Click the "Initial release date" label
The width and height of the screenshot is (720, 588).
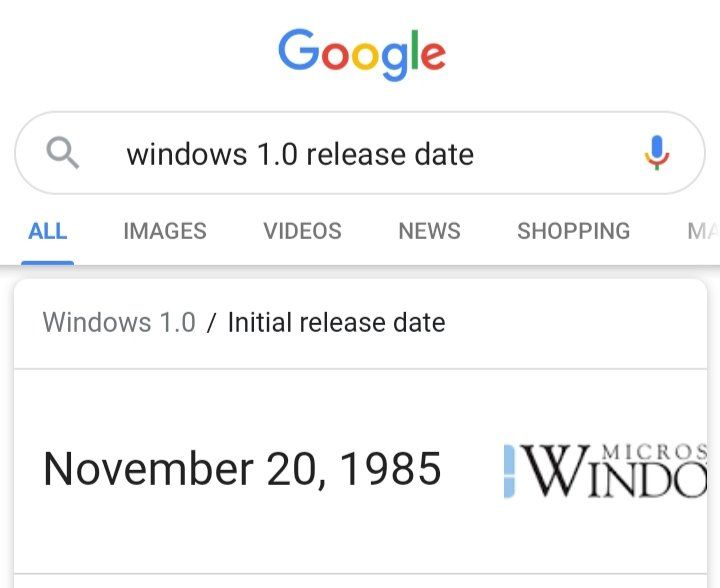(x=336, y=322)
